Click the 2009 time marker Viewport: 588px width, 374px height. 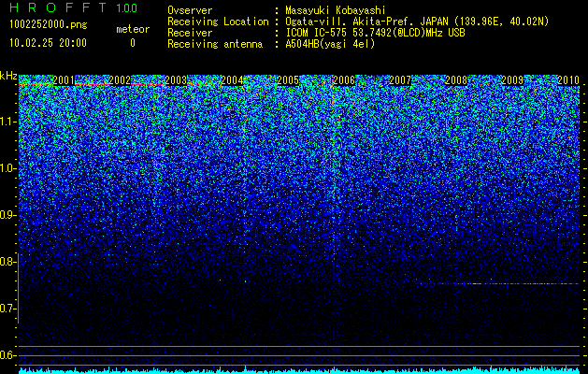pyautogui.click(x=512, y=79)
